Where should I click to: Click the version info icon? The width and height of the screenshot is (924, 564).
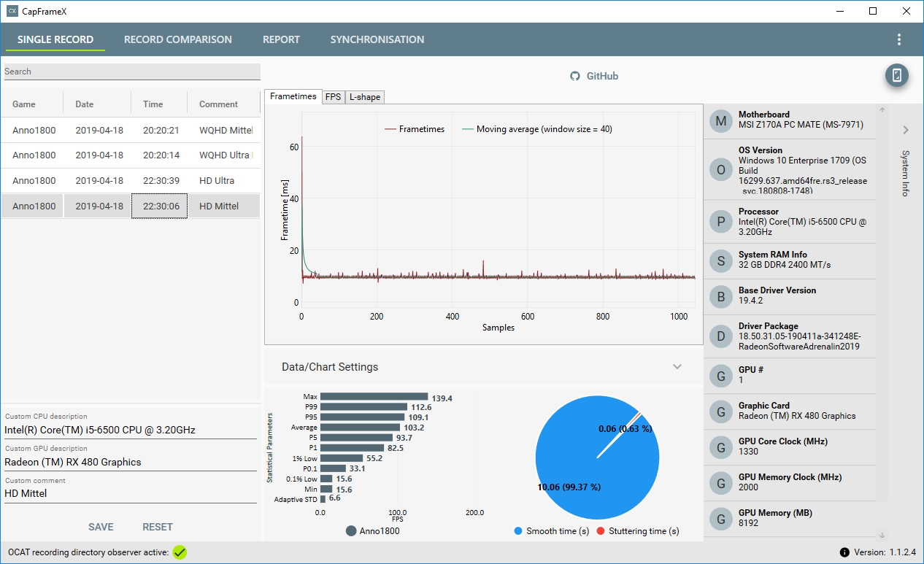tap(844, 552)
